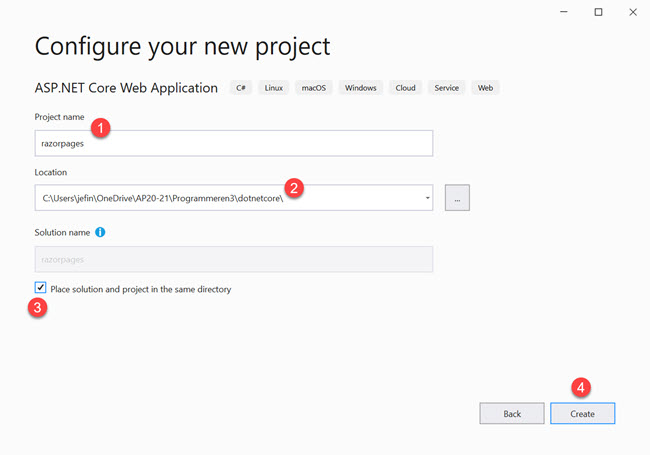Image resolution: width=650 pixels, height=455 pixels.
Task: Click the browse '...' button next to Location
Action: pyautogui.click(x=457, y=198)
